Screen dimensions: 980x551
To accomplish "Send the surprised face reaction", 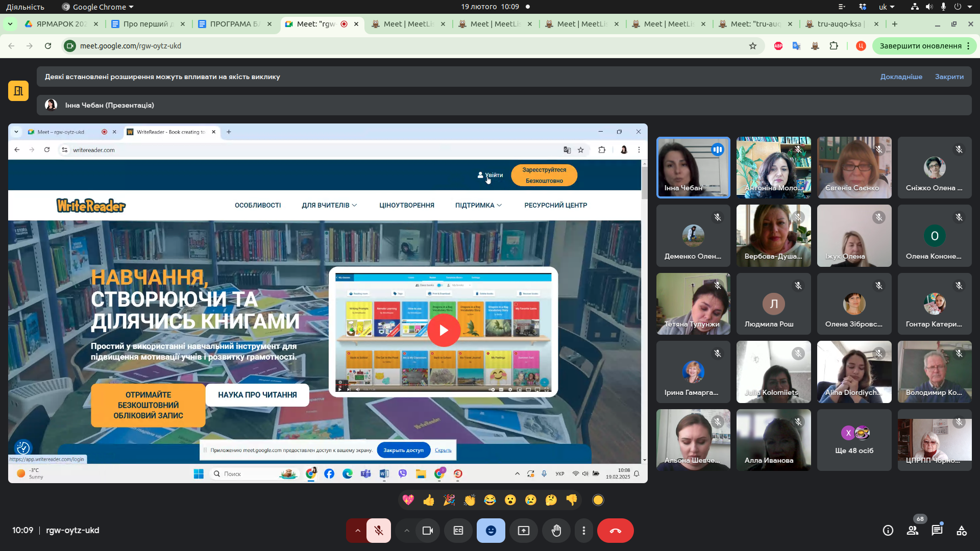I will pos(510,500).
